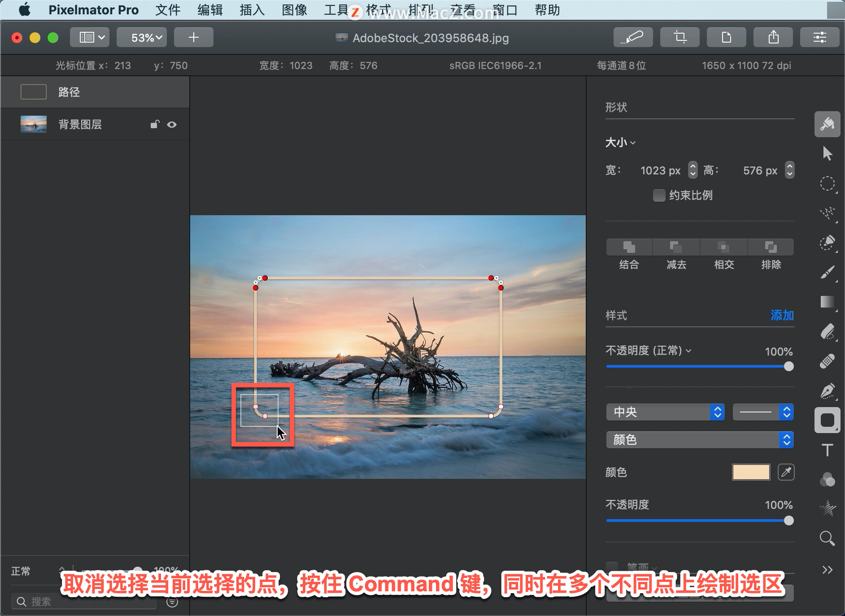
Task: Select the Arrange arrow tool
Action: coord(827,153)
